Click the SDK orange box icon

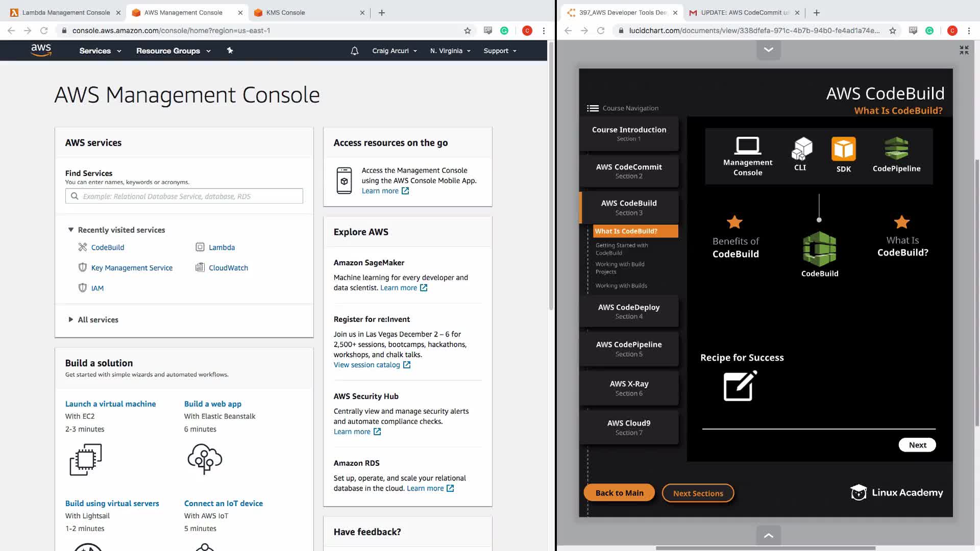point(843,149)
